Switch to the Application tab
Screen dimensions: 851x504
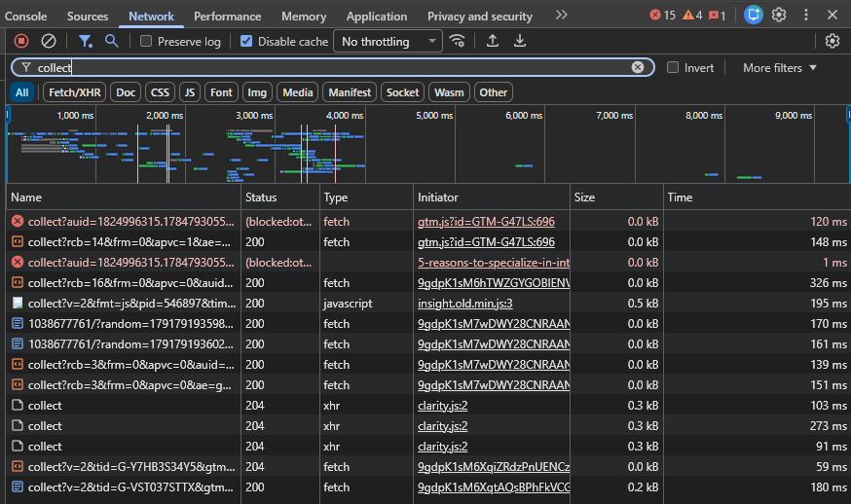[x=377, y=17]
